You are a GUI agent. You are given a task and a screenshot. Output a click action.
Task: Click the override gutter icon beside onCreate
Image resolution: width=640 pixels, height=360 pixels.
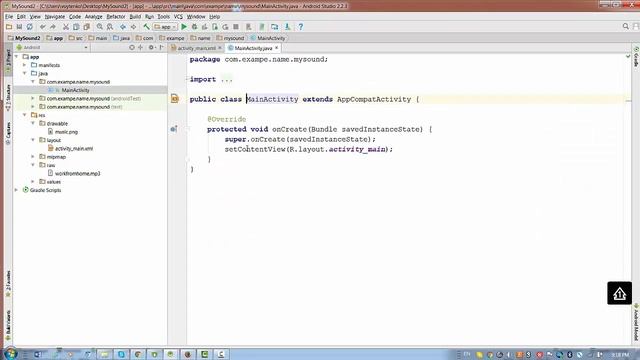(x=174, y=129)
